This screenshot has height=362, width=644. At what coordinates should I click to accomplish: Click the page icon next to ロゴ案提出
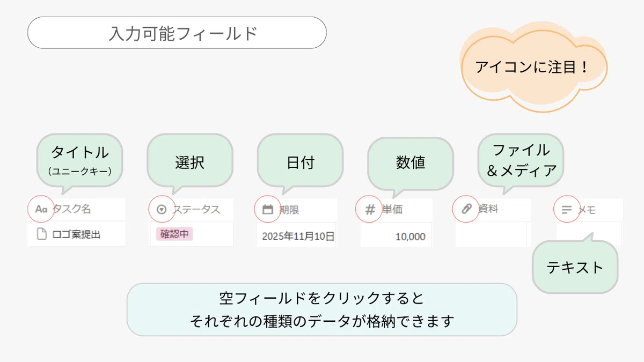click(41, 234)
